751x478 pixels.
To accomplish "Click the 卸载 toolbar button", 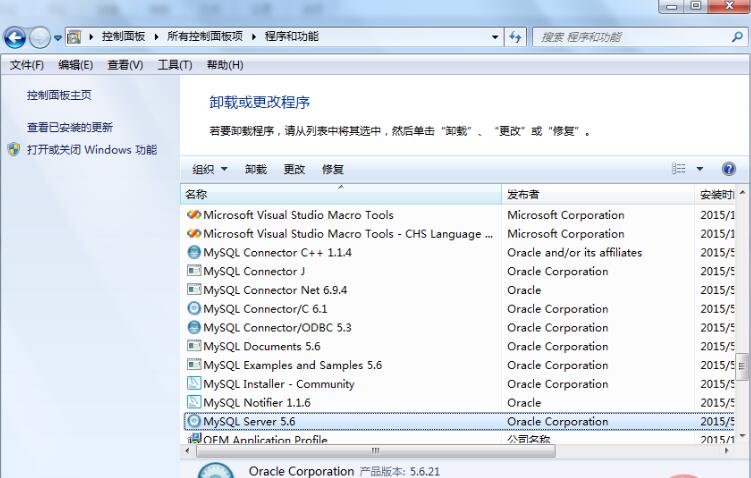I will (256, 169).
